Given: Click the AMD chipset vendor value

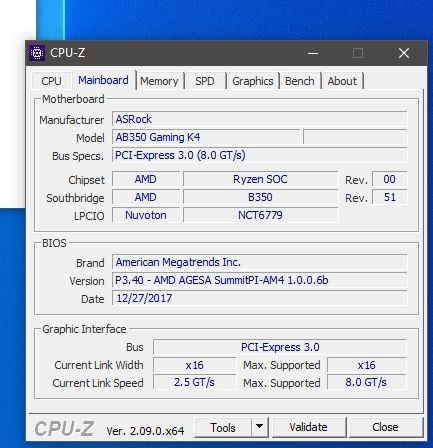Looking at the screenshot, I should coord(146,179).
